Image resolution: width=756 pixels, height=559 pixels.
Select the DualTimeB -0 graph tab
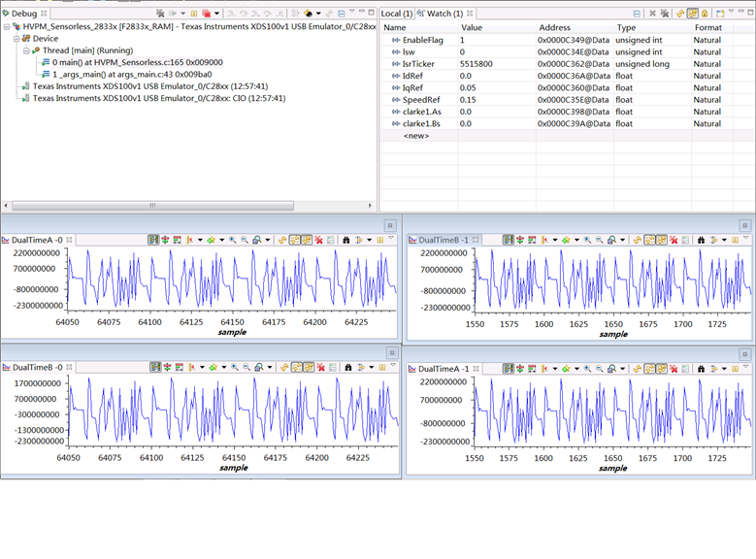[x=38, y=367]
